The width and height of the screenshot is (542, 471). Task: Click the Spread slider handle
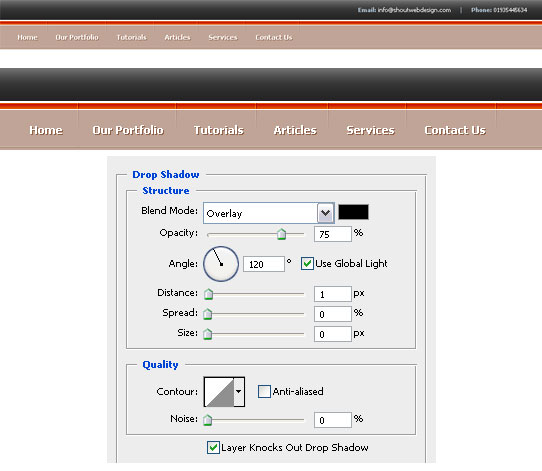(207, 314)
